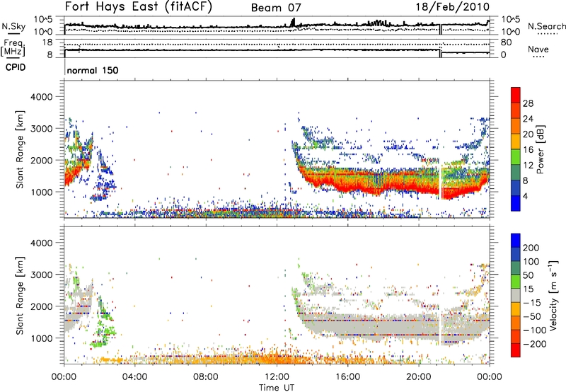Select 'Slant Range [km]' label of Power panel
566x392 pixels.
click(x=20, y=149)
